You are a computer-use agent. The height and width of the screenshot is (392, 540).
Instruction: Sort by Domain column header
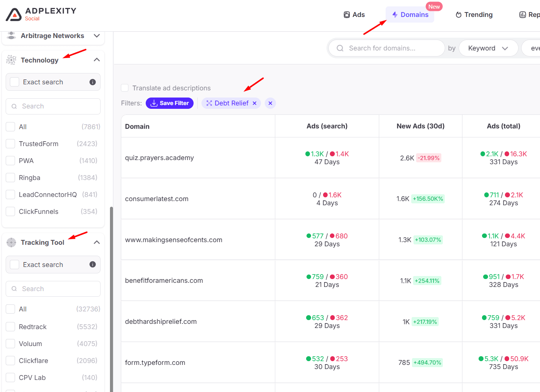(x=137, y=127)
